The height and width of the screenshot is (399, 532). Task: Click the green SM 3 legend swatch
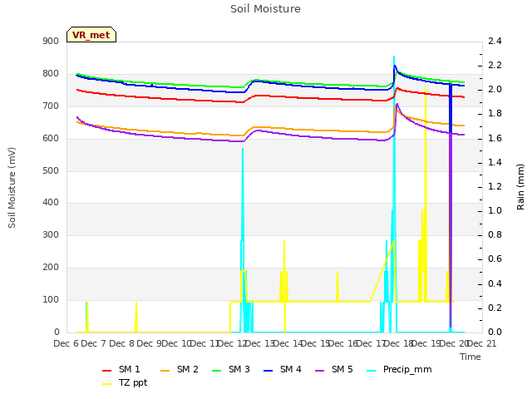point(216,371)
